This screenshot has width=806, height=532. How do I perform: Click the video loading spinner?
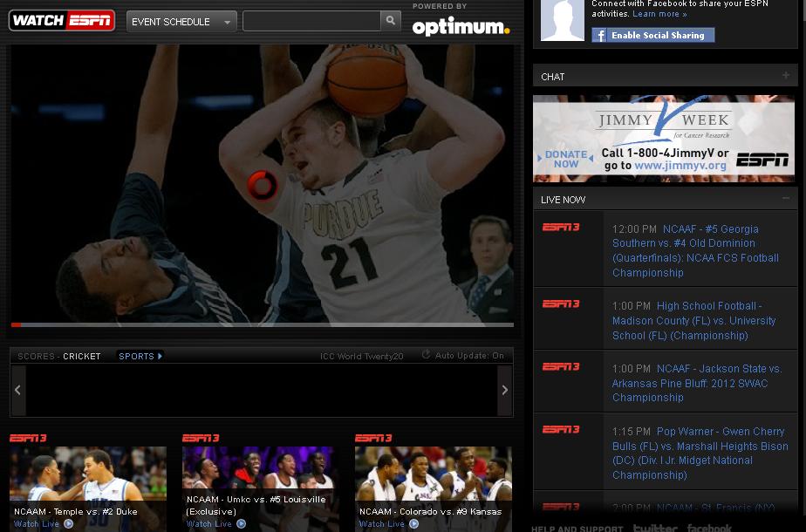[263, 185]
